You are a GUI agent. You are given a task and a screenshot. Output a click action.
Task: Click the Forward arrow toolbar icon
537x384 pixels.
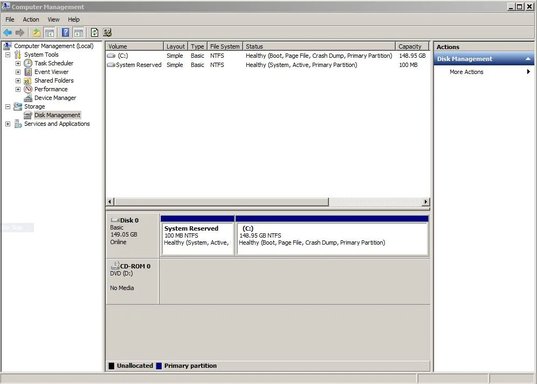point(20,33)
